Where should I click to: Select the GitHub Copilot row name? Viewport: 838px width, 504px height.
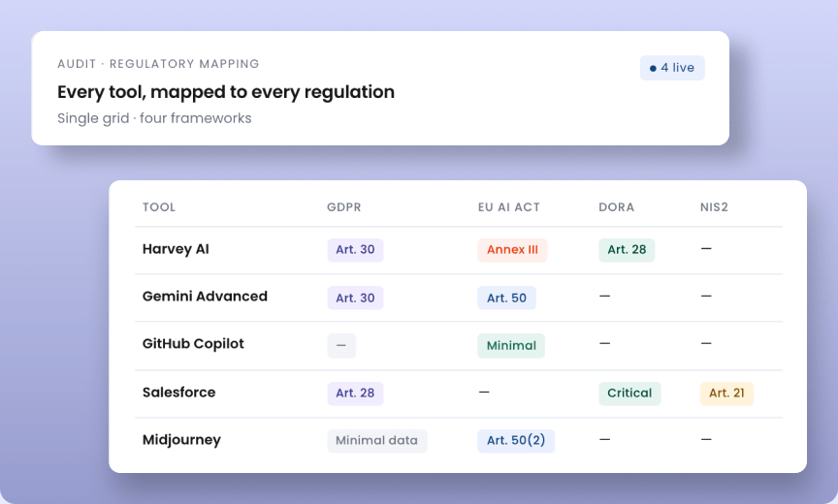tap(193, 344)
